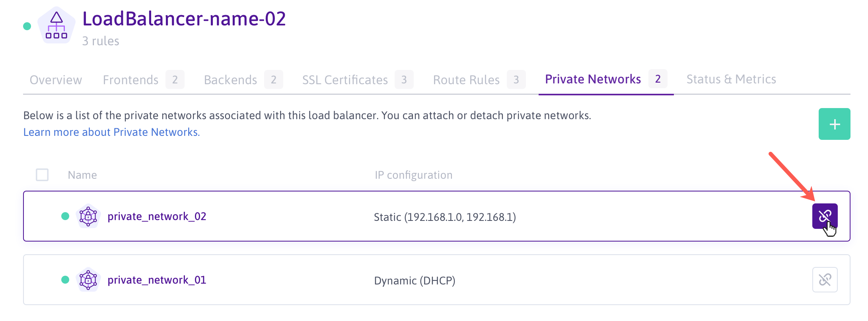Click the load balancer hexagon icon

pos(56,26)
